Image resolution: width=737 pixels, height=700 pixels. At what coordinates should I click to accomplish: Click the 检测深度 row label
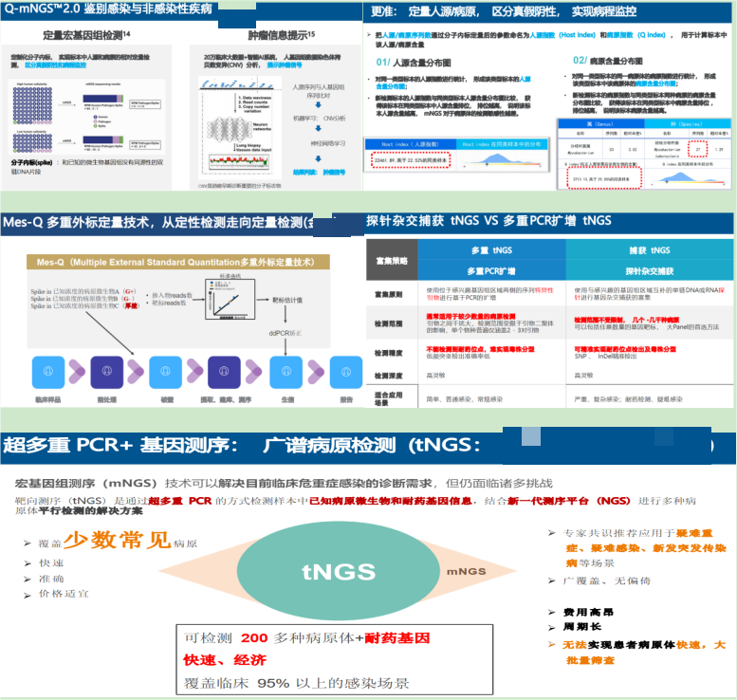[388, 376]
